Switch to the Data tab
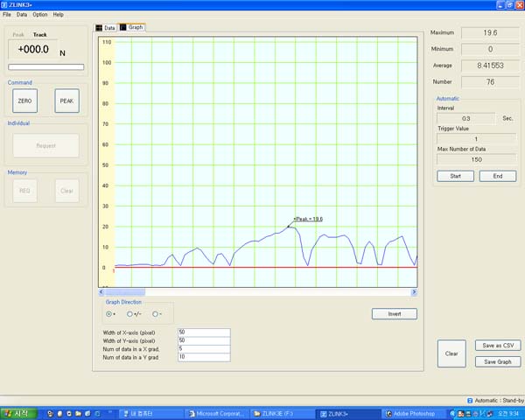 pyautogui.click(x=105, y=28)
